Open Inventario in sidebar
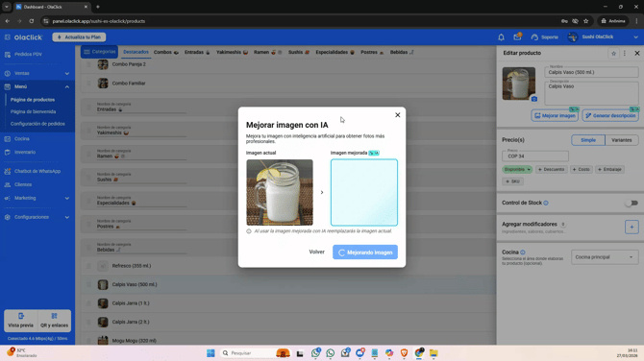The height and width of the screenshot is (361, 644). [x=25, y=153]
